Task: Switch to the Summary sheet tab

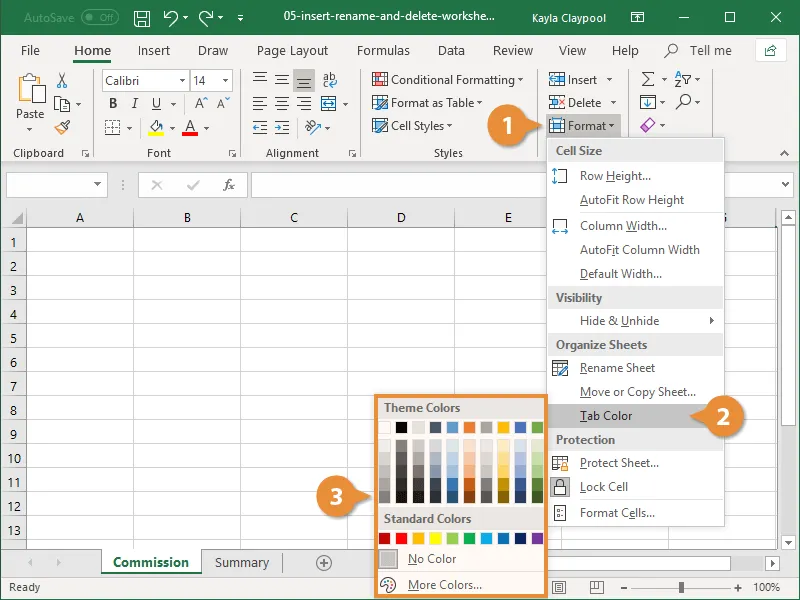Action: (242, 562)
